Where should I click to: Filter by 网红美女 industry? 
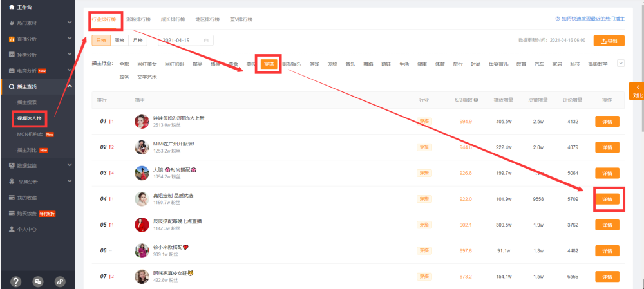[147, 64]
